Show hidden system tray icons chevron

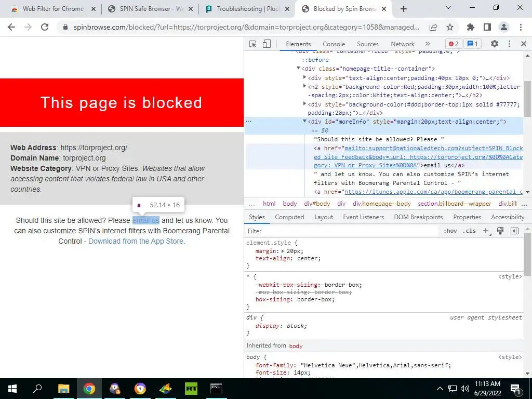pos(440,389)
